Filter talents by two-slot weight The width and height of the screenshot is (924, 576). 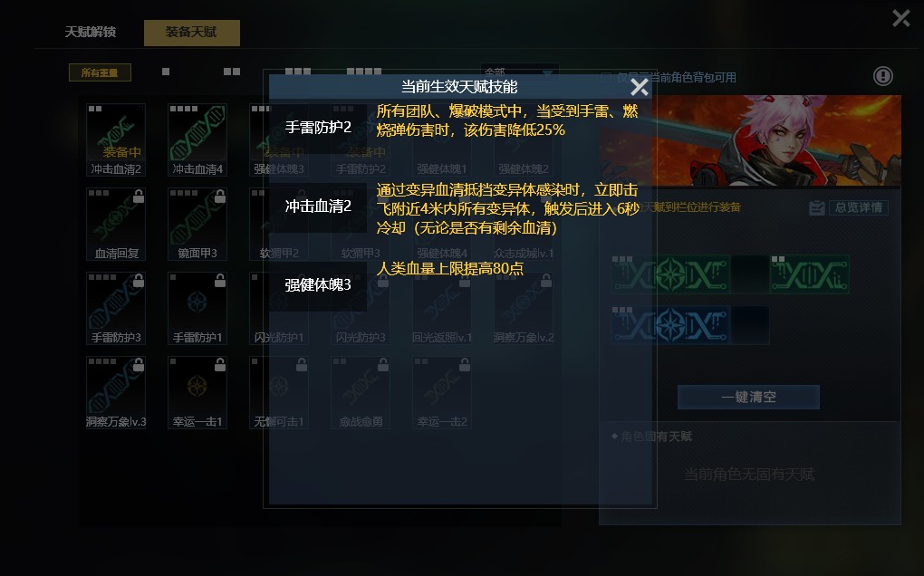(232, 72)
